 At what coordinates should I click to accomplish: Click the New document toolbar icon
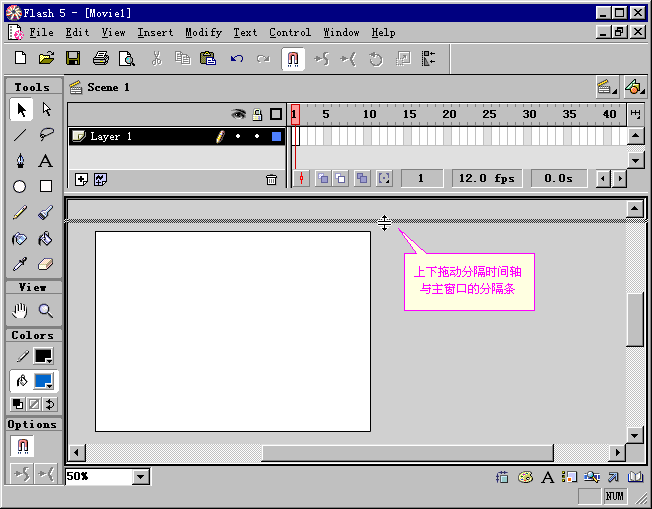[21, 58]
